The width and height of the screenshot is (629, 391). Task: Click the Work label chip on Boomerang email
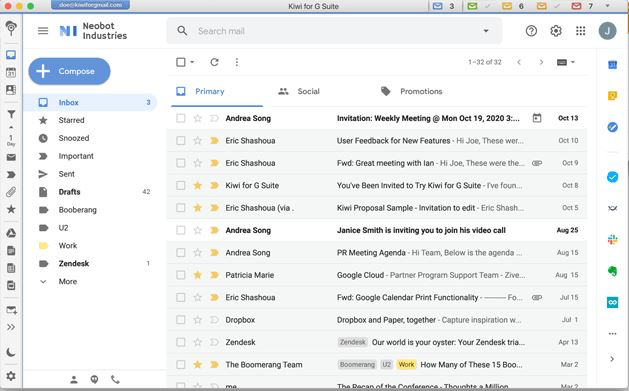pyautogui.click(x=406, y=365)
